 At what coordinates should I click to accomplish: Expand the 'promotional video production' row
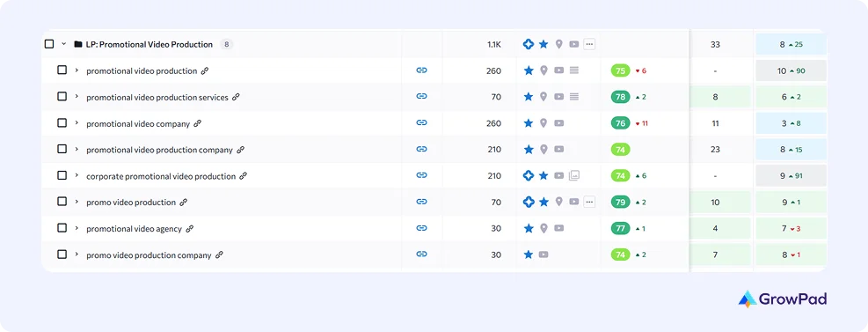point(77,70)
